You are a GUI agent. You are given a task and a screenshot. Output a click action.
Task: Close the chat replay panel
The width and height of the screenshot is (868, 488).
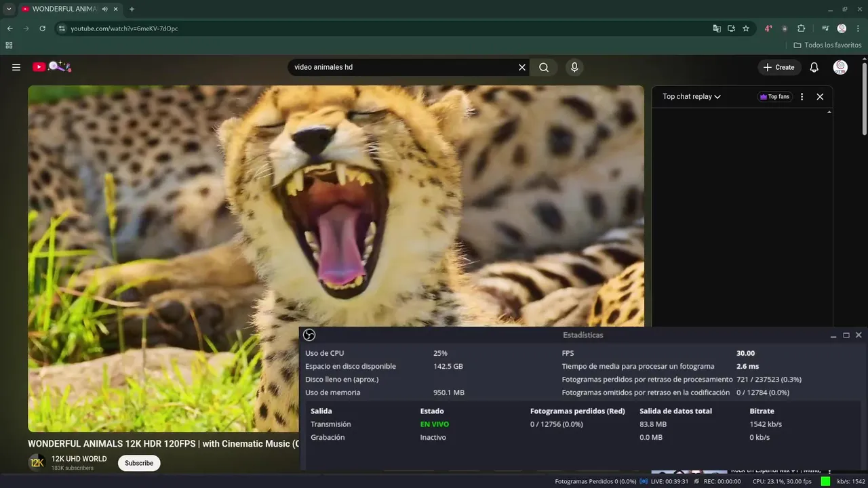(820, 97)
